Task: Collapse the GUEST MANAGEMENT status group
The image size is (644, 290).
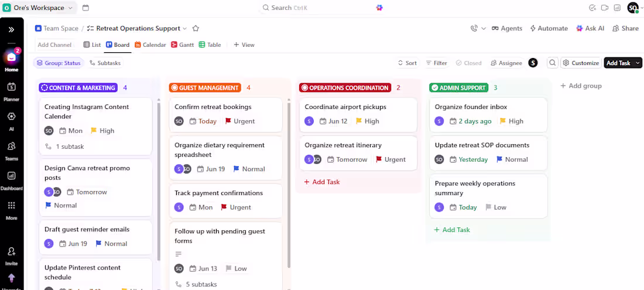Action: click(x=204, y=87)
